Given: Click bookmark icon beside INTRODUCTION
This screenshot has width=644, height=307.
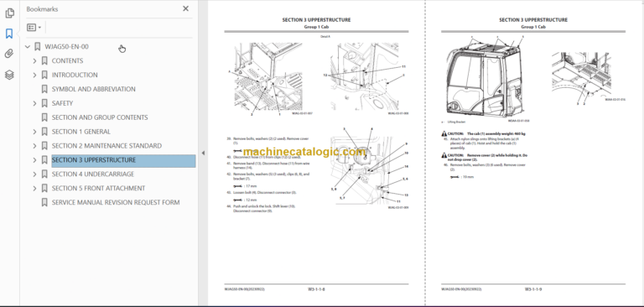Looking at the screenshot, I should (x=44, y=75).
